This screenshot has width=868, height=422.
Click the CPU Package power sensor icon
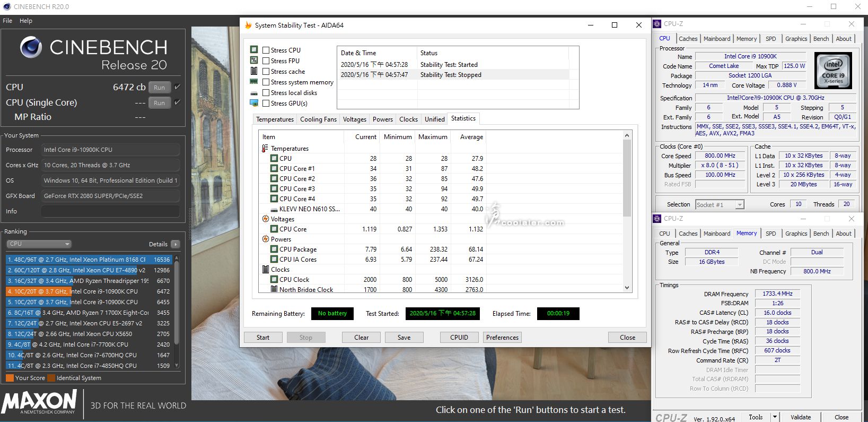pyautogui.click(x=274, y=249)
